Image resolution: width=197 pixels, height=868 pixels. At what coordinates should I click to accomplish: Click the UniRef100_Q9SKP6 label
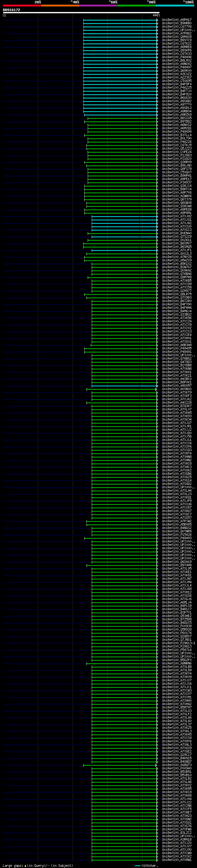pyautogui.click(x=177, y=50)
